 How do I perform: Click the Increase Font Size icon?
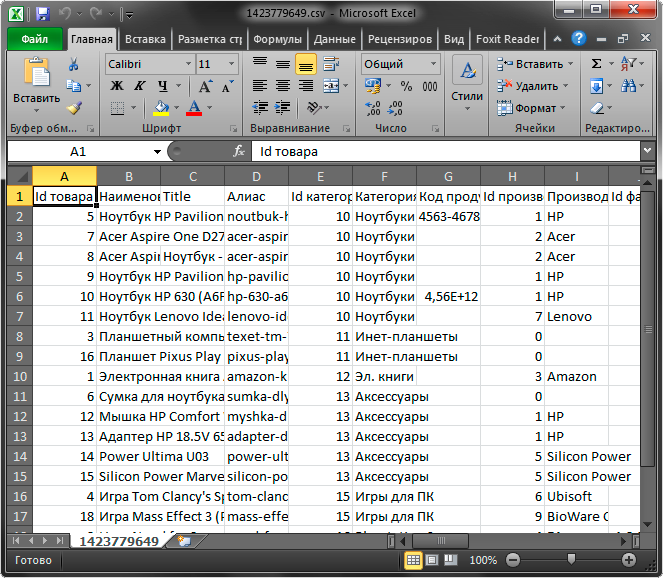pyautogui.click(x=205, y=86)
